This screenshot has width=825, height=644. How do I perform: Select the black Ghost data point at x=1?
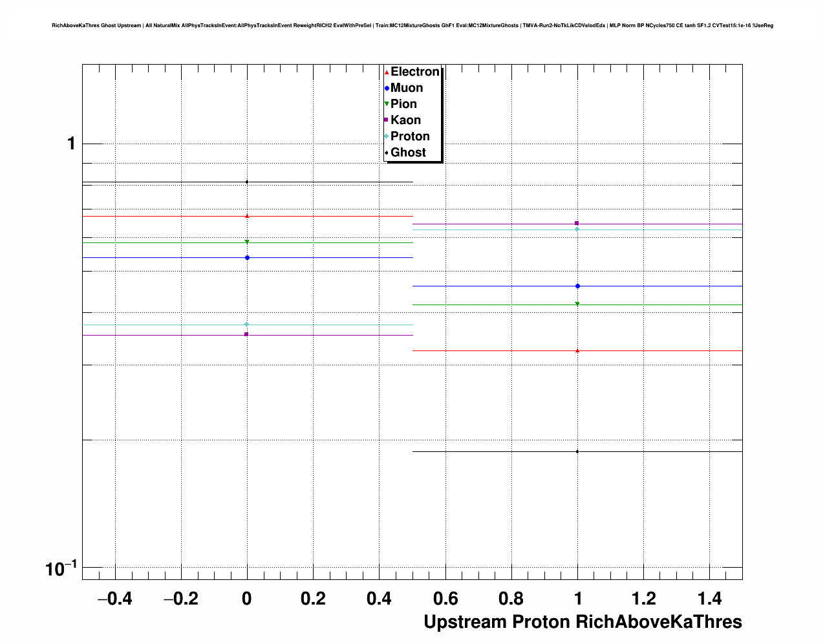tap(577, 451)
